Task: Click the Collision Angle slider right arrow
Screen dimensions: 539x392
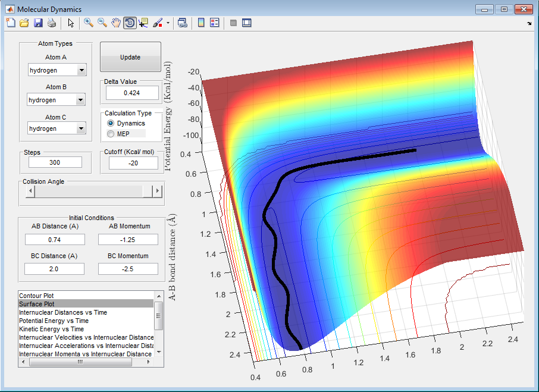Action: [158, 191]
